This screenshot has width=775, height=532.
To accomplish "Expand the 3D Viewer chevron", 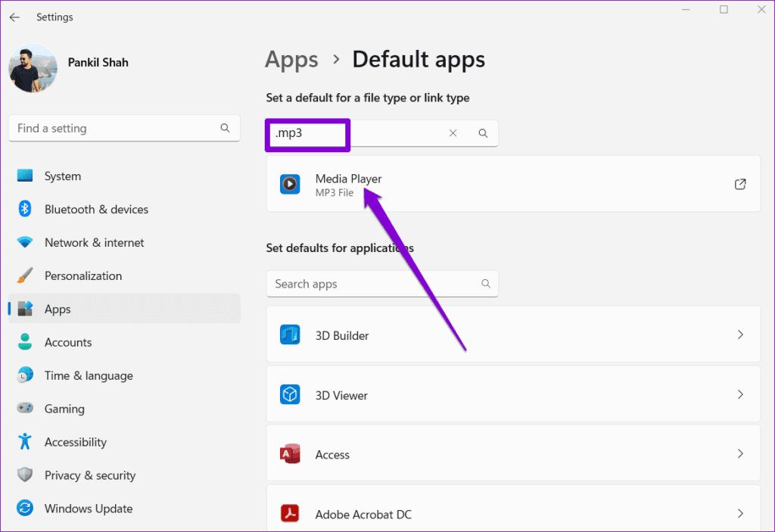I will click(740, 394).
